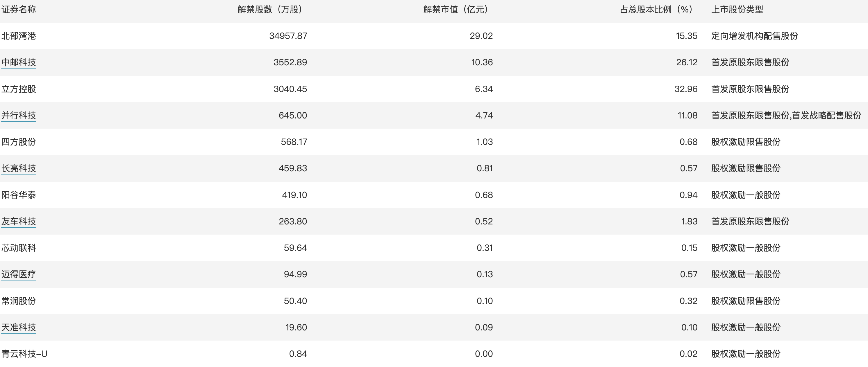868x367 pixels.
Task: Select the 3552.89 shares value
Action: (290, 62)
